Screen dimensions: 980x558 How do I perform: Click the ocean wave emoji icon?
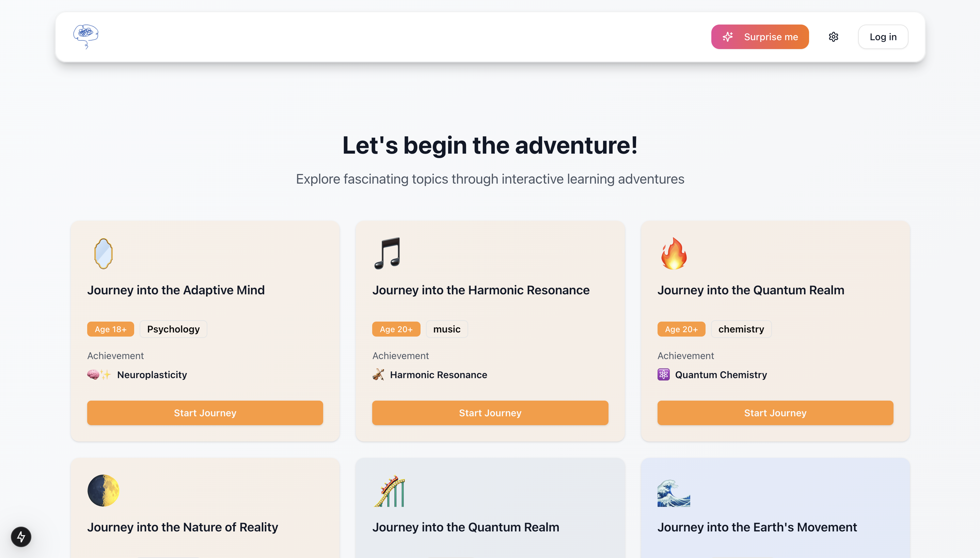point(674,493)
